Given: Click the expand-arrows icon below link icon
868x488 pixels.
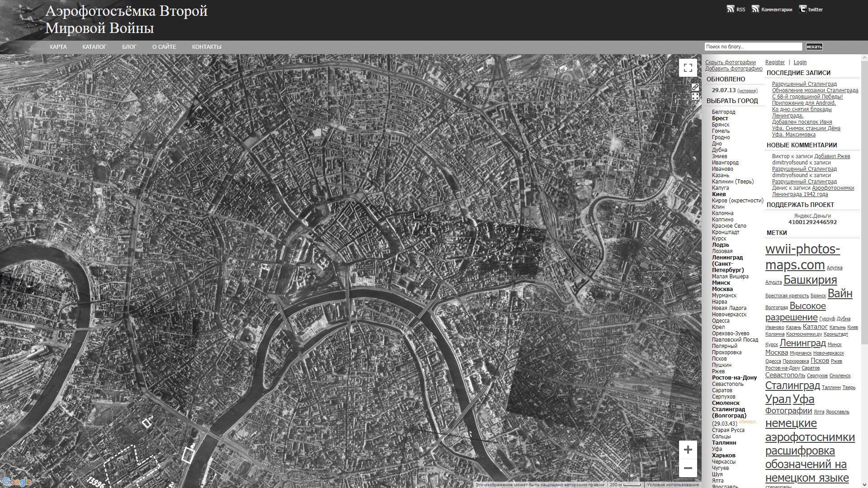Looking at the screenshot, I should point(695,96).
